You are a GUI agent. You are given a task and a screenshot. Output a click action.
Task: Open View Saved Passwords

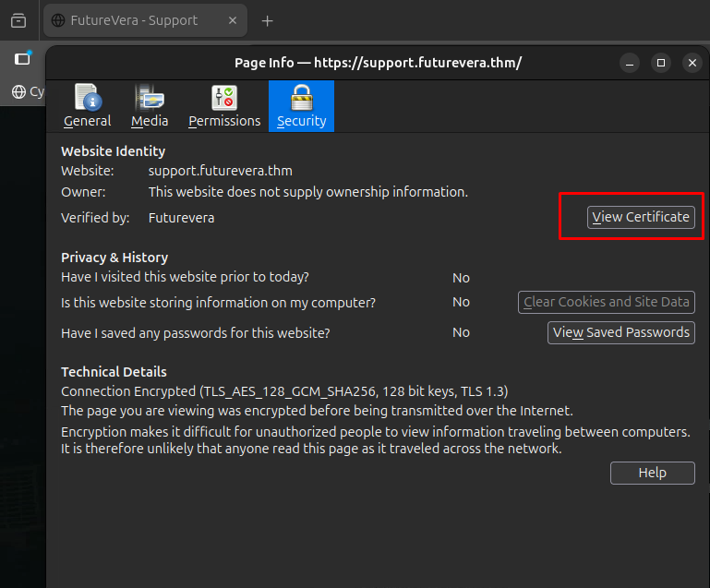tap(621, 332)
